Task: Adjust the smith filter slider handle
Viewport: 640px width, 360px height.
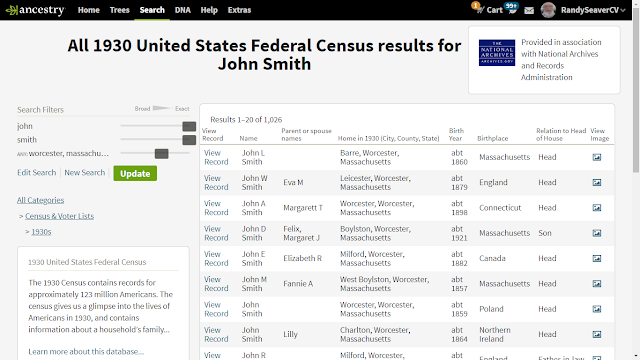Action: 189,140
